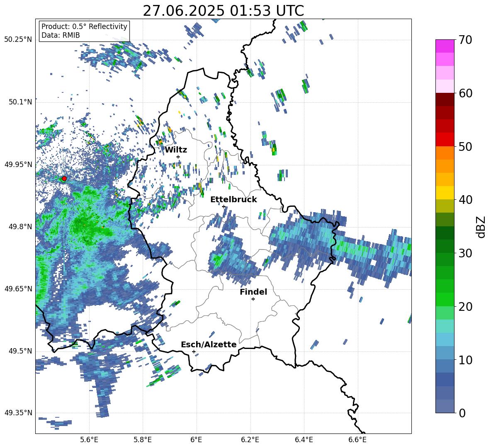Viewport: 491px width, 448px height.
Task: Click the magenta colorbar band near 70
Action: 445,46
